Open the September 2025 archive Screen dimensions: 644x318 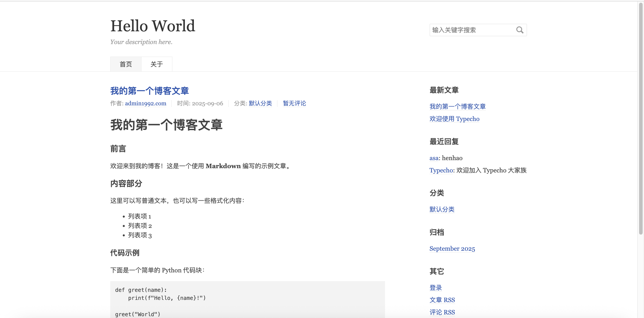click(x=452, y=248)
